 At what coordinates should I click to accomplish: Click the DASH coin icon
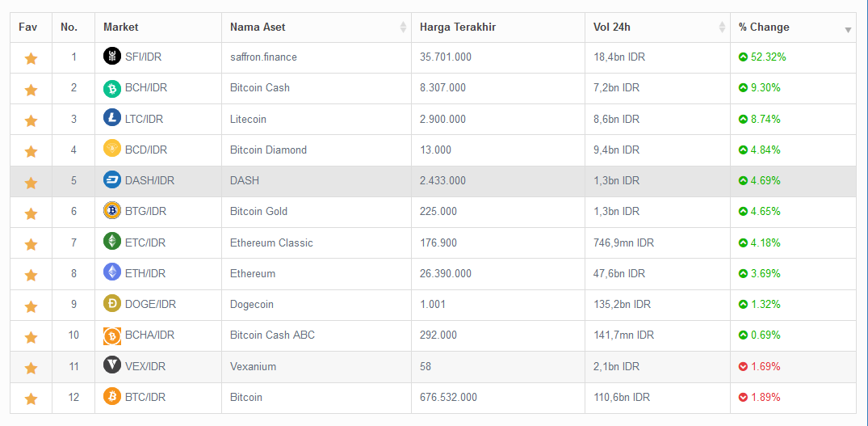click(112, 180)
